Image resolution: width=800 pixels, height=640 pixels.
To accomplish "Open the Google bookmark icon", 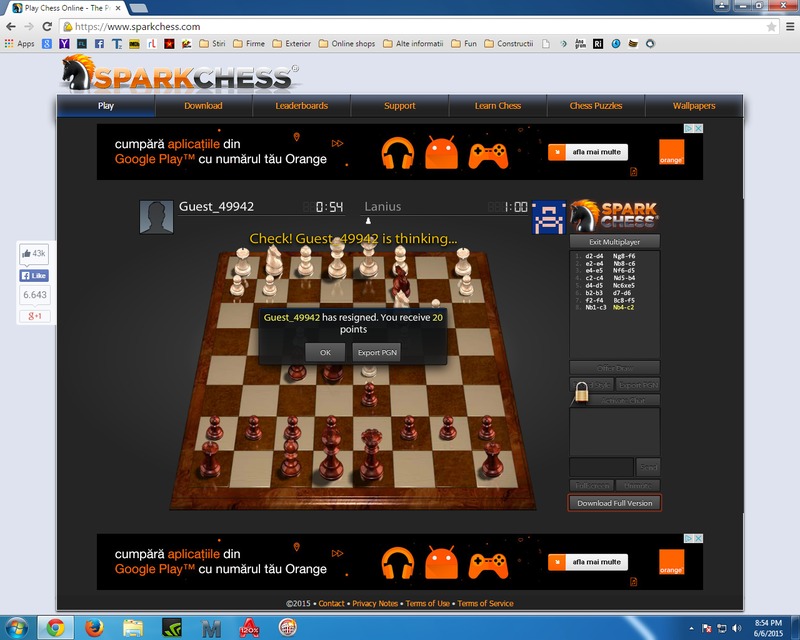I will click(x=47, y=44).
